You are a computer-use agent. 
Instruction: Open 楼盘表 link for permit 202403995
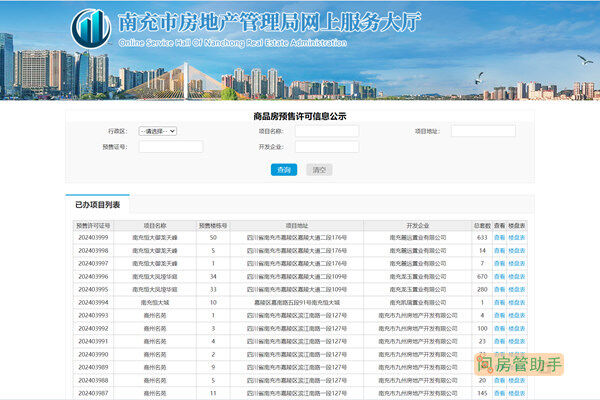point(517,289)
